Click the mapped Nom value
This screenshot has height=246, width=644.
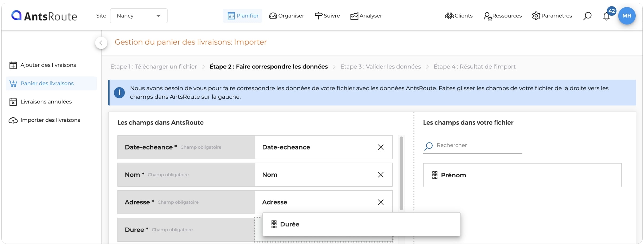270,175
